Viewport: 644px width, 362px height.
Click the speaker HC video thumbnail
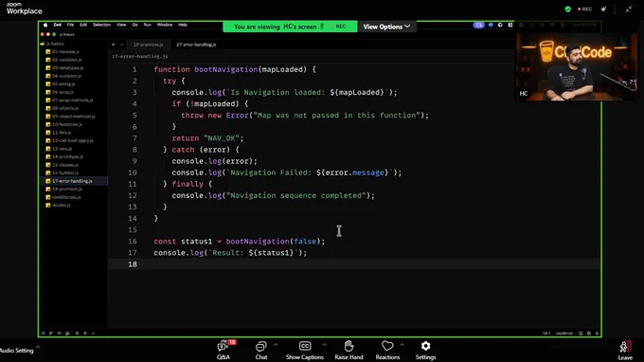pyautogui.click(x=577, y=66)
